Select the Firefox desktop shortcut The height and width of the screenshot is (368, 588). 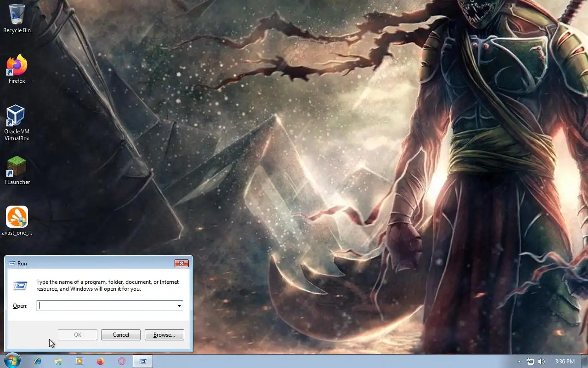(17, 69)
